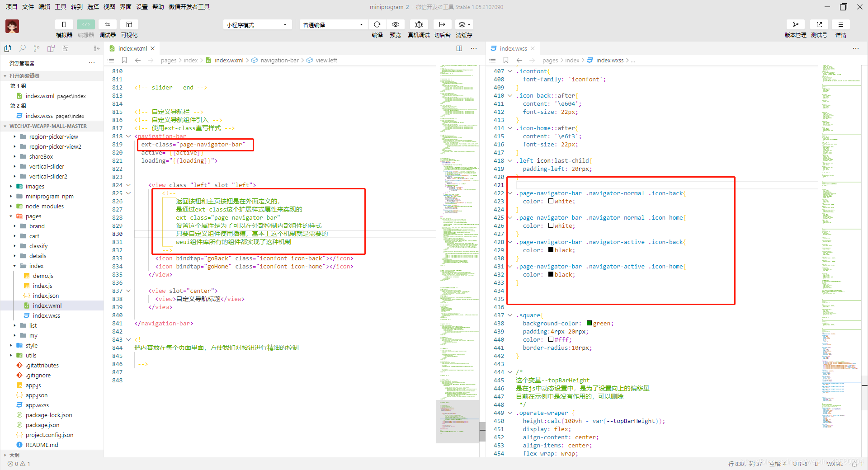Fold the .iconfont rule at line 407
The height and width of the screenshot is (470, 868).
[510, 71]
